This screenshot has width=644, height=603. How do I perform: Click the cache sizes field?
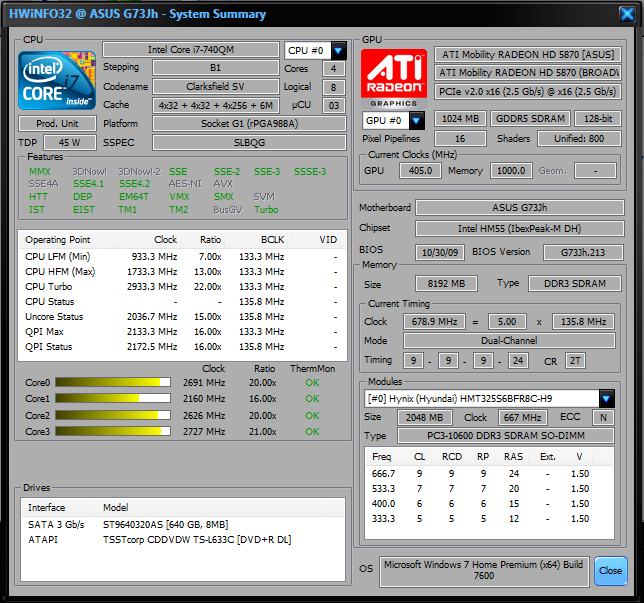[x=216, y=106]
